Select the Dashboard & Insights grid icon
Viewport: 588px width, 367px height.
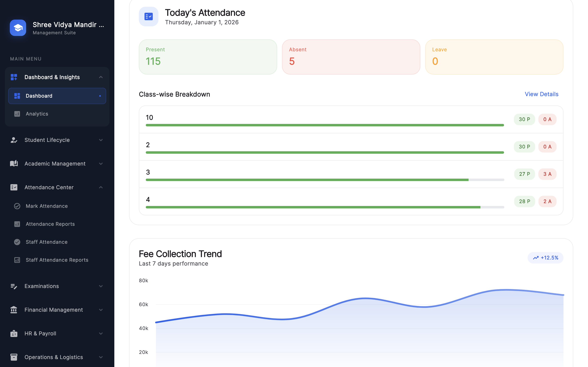point(14,77)
